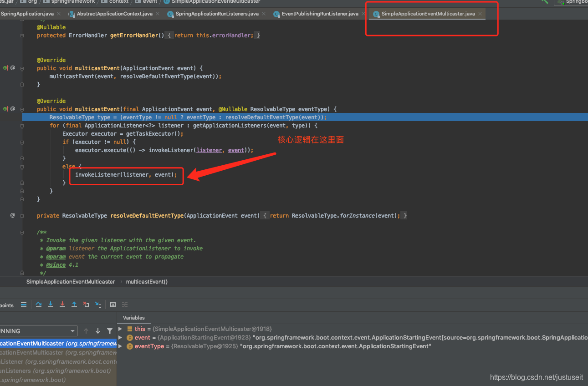Image resolution: width=588 pixels, height=386 pixels.
Task: Click override gutter icon beside two-argument multicastEvent
Action: pos(6,109)
